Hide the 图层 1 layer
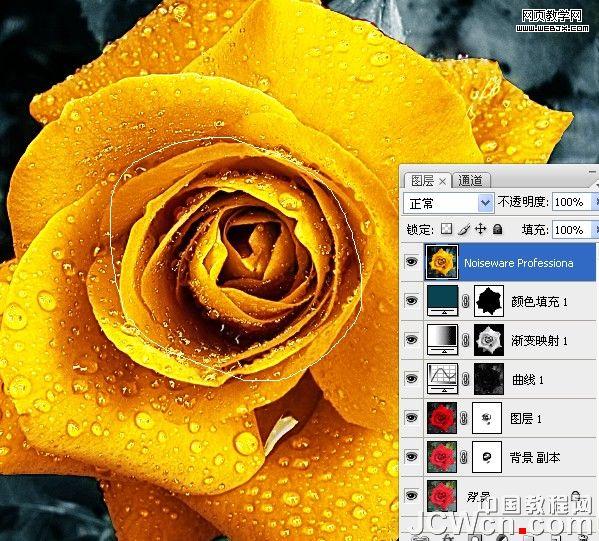The height and width of the screenshot is (541, 599). pyautogui.click(x=411, y=418)
